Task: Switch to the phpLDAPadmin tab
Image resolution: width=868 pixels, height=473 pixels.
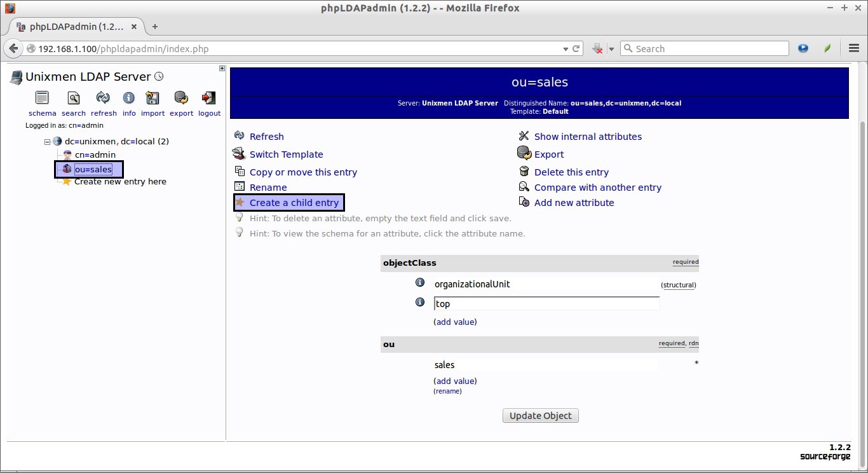Action: (x=76, y=27)
